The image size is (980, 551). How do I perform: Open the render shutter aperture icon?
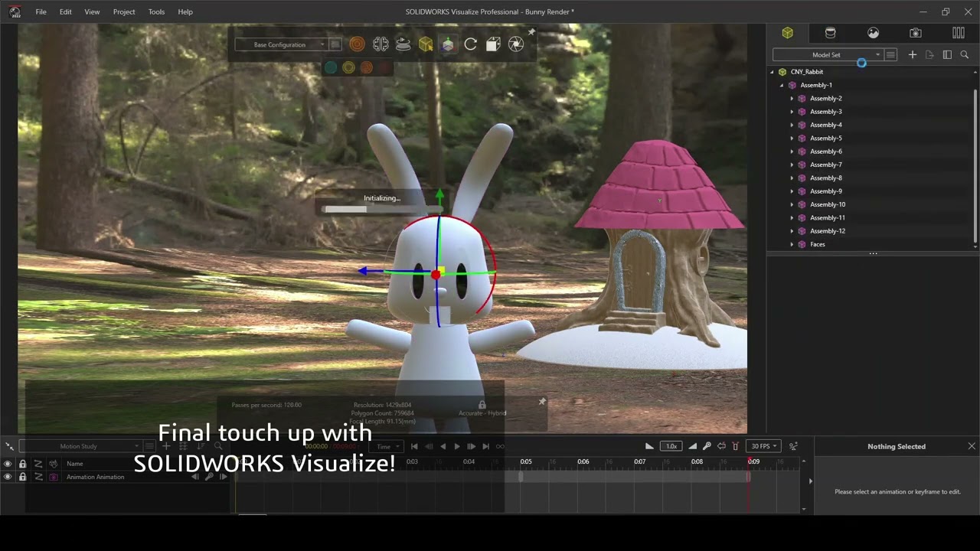[x=516, y=44]
